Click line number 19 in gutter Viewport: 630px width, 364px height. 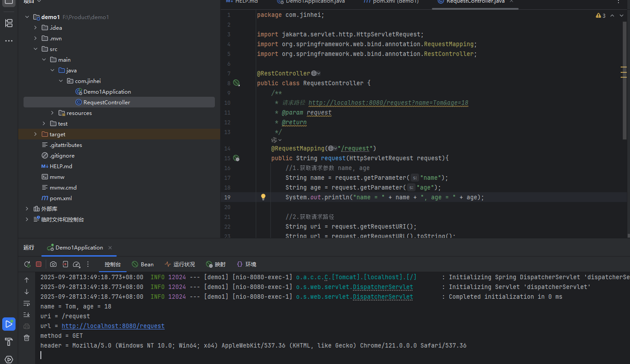click(227, 197)
